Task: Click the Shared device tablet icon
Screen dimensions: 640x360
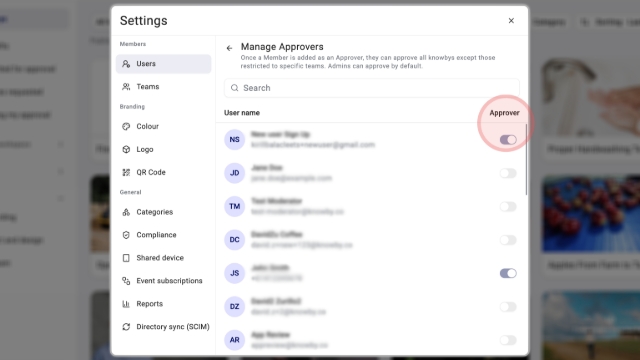Action: coord(126,258)
